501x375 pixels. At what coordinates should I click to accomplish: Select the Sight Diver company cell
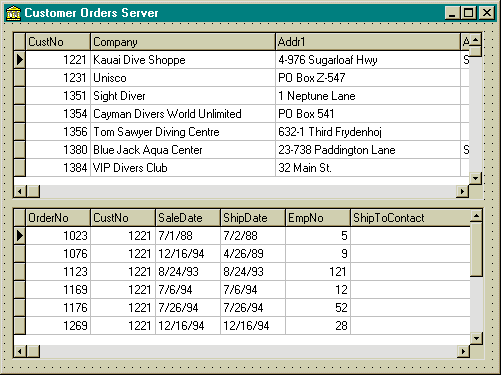point(183,96)
